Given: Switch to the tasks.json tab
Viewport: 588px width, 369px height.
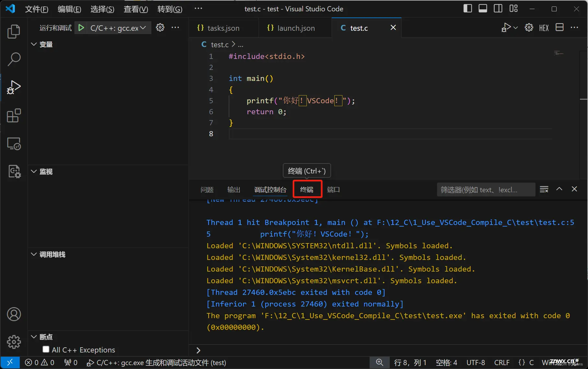Looking at the screenshot, I should point(224,28).
